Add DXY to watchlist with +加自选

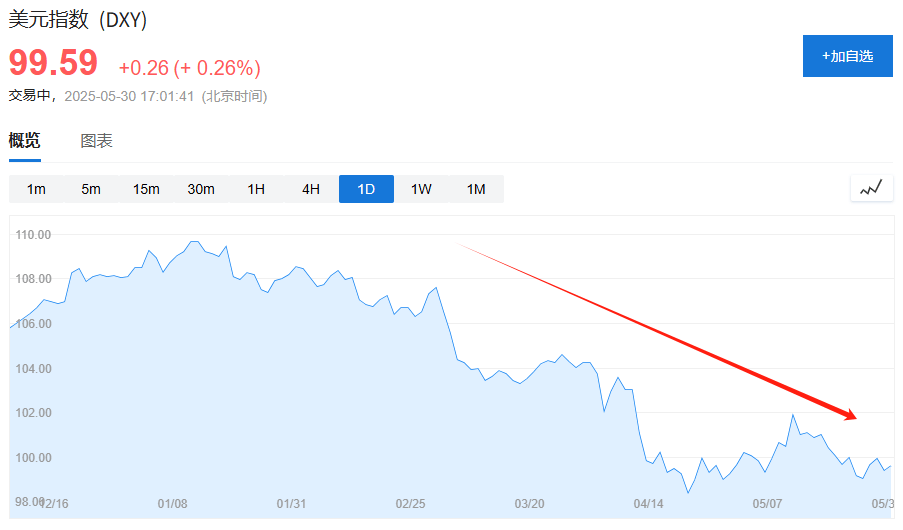tap(848, 56)
